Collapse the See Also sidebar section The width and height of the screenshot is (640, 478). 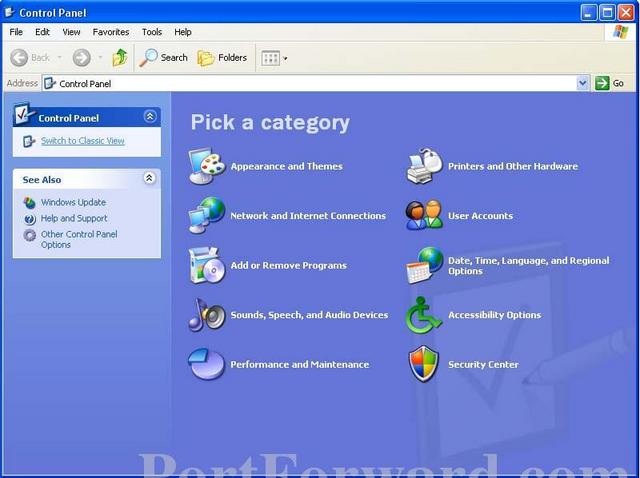tap(150, 179)
